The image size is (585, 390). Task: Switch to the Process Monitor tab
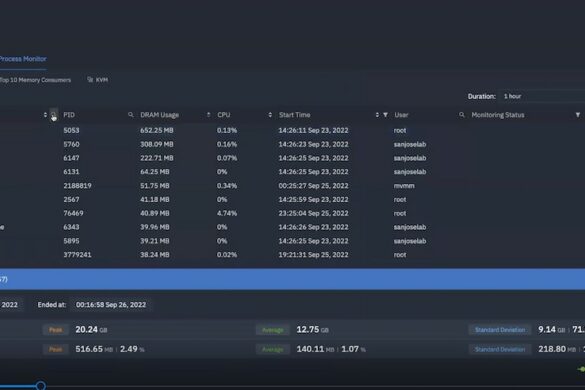point(23,59)
